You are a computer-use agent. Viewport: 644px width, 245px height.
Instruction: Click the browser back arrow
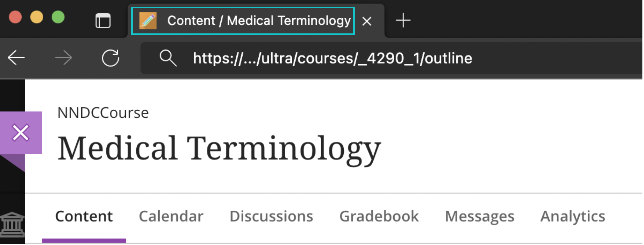click(x=16, y=58)
